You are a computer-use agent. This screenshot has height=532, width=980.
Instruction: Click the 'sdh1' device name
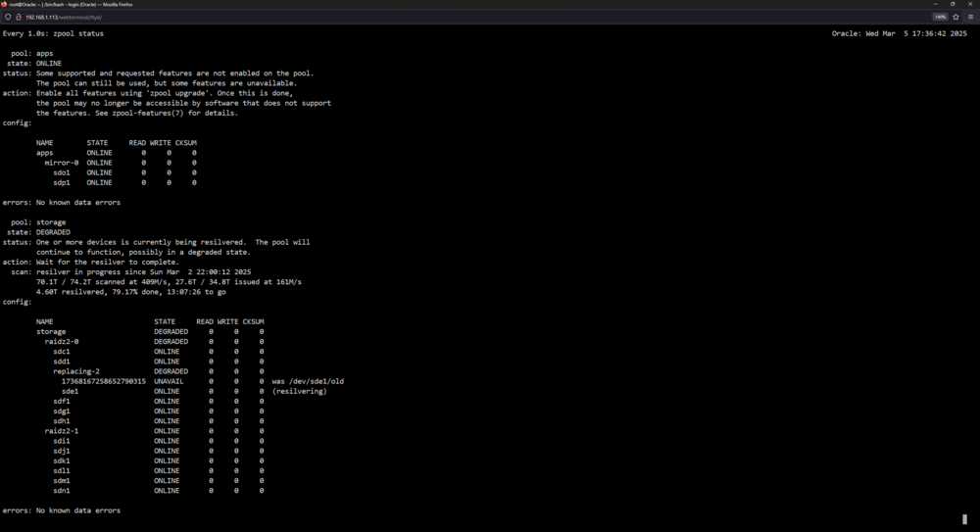pyautogui.click(x=61, y=421)
